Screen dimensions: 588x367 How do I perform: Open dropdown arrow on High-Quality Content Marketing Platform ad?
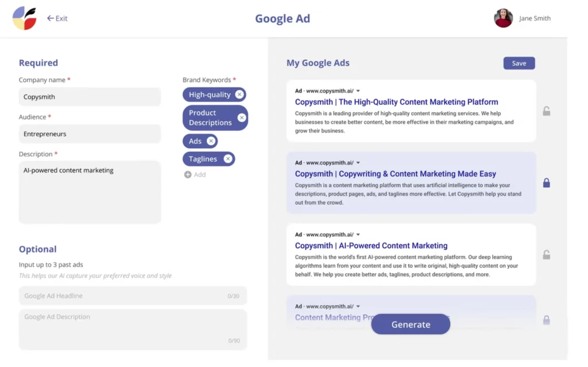pos(358,91)
